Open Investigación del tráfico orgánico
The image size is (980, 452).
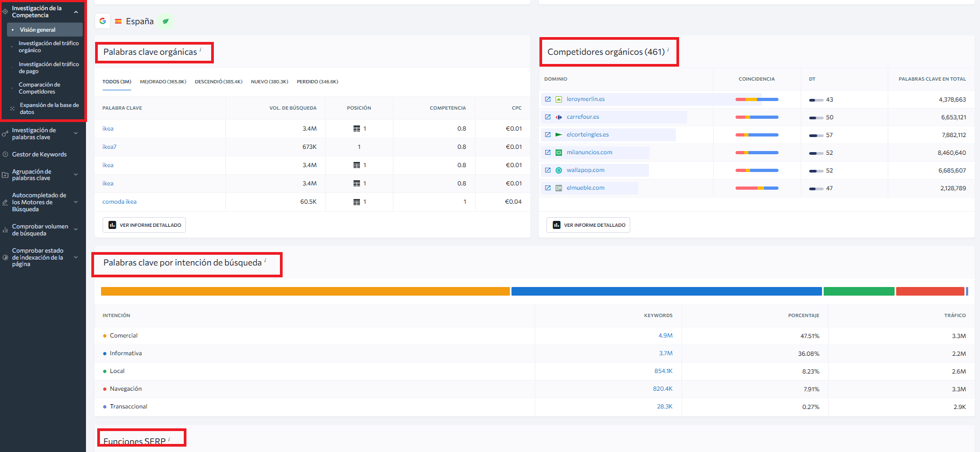[48, 47]
